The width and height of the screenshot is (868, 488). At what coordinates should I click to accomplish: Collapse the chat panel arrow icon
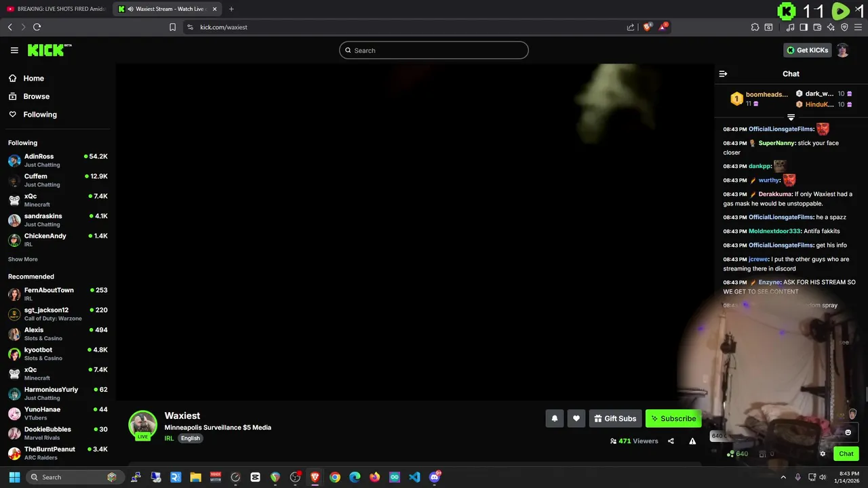(x=723, y=74)
